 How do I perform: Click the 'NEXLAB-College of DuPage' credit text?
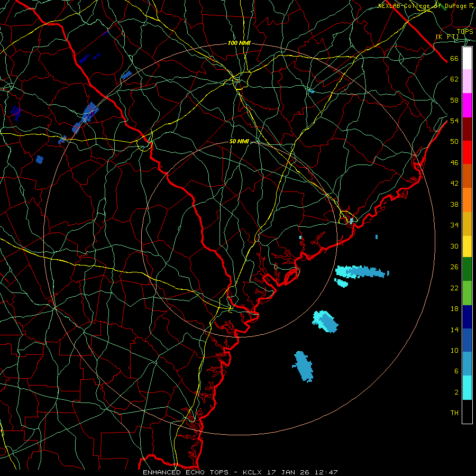(x=422, y=6)
